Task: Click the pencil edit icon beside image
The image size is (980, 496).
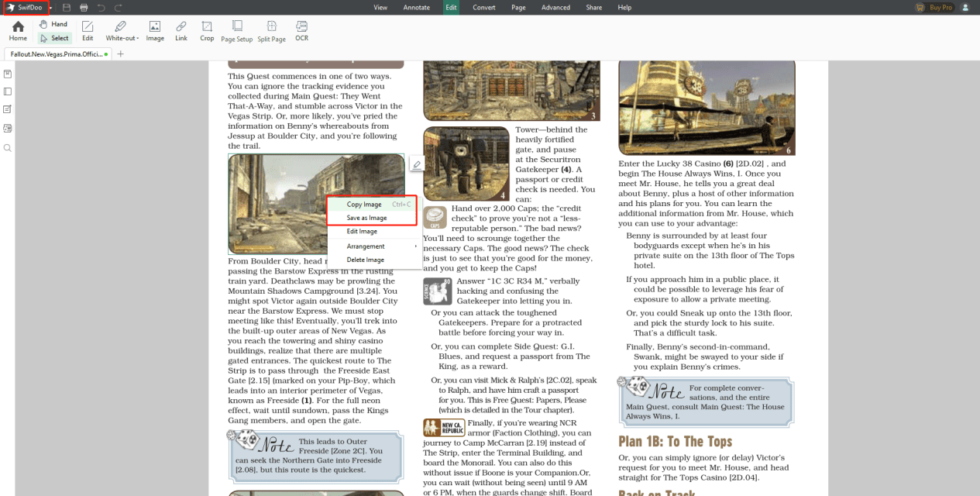Action: click(x=417, y=164)
